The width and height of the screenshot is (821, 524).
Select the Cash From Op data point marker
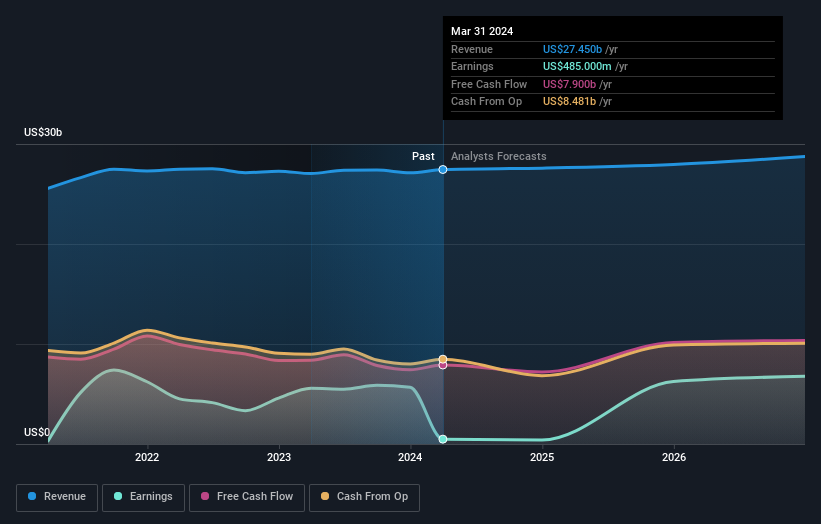443,359
